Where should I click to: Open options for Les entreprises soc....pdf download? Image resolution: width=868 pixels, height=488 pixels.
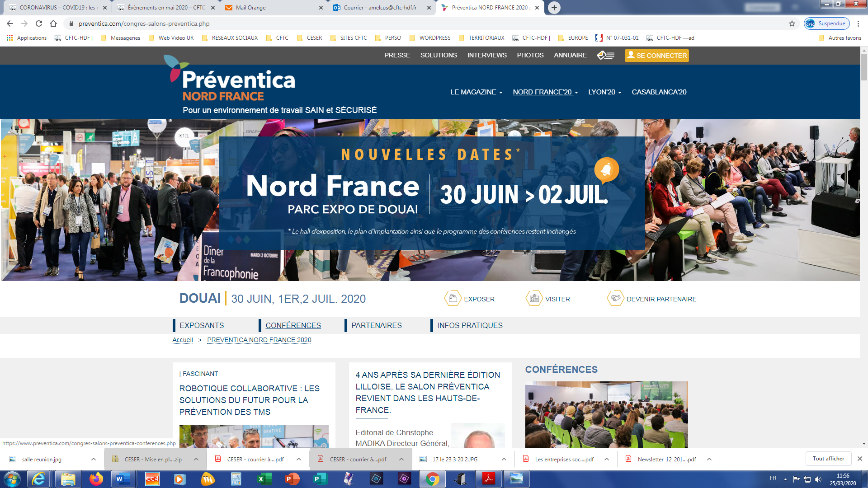coord(606,459)
